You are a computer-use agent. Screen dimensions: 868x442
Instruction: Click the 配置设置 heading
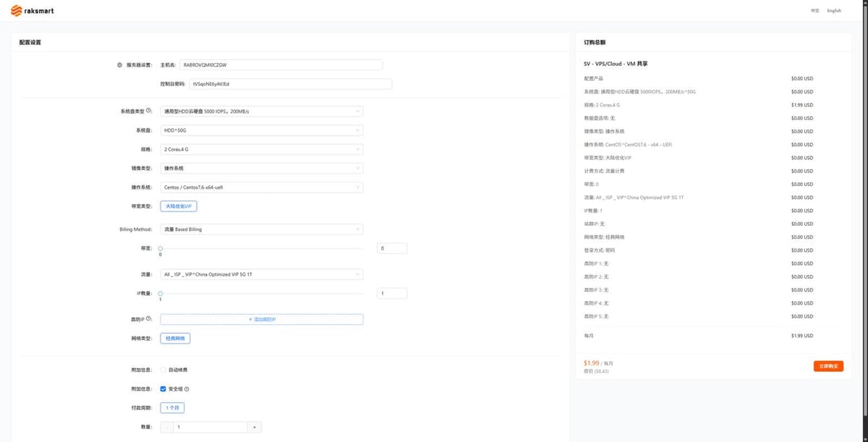pos(30,43)
